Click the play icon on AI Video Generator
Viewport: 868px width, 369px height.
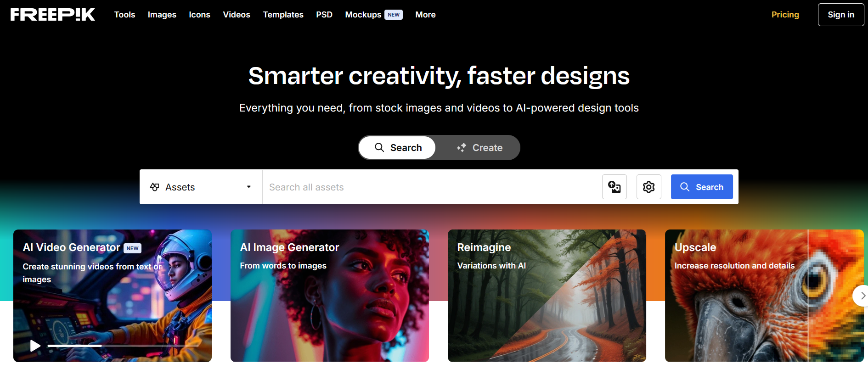(35, 346)
